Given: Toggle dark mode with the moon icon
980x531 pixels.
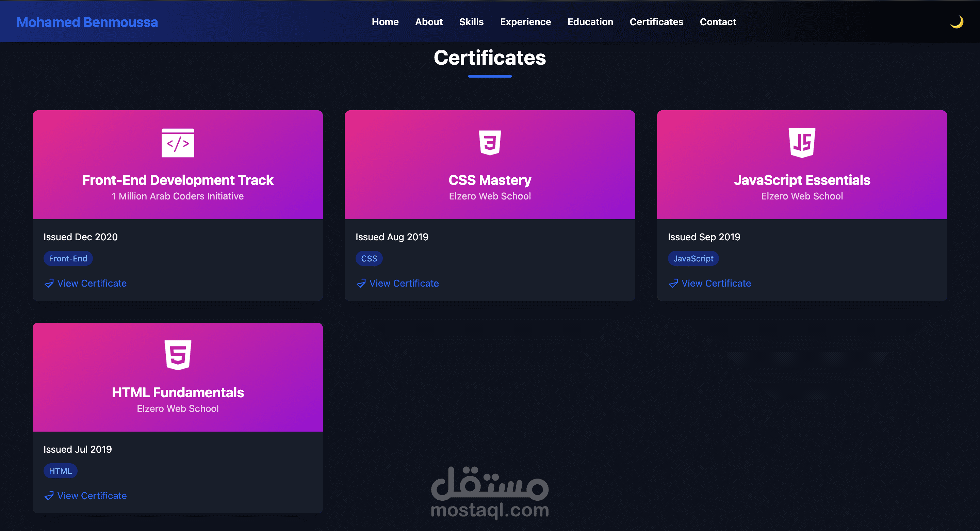Looking at the screenshot, I should click(x=957, y=22).
